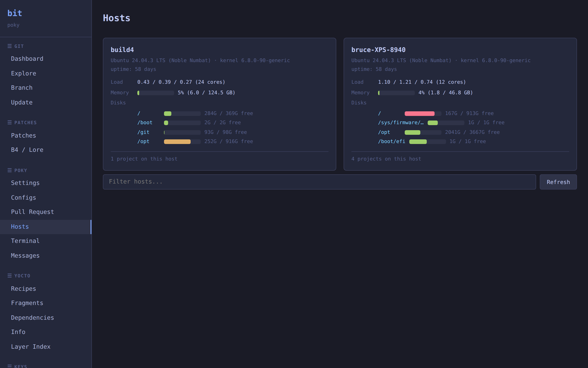Click the /sys/firmware/… mount label

(x=401, y=123)
